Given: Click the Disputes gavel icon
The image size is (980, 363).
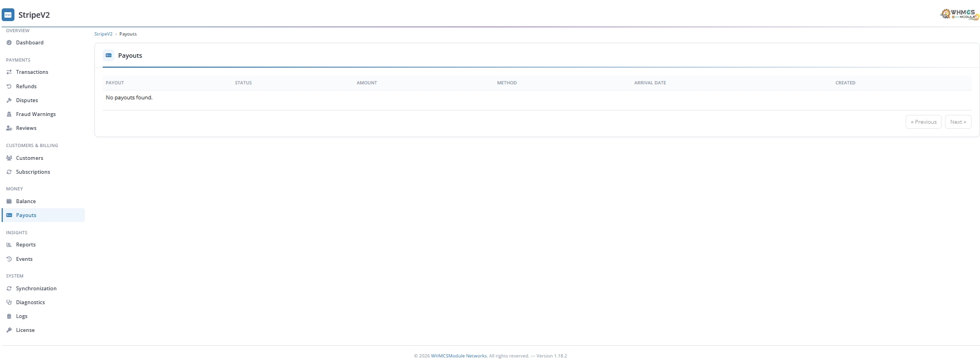Looking at the screenshot, I should point(9,100).
